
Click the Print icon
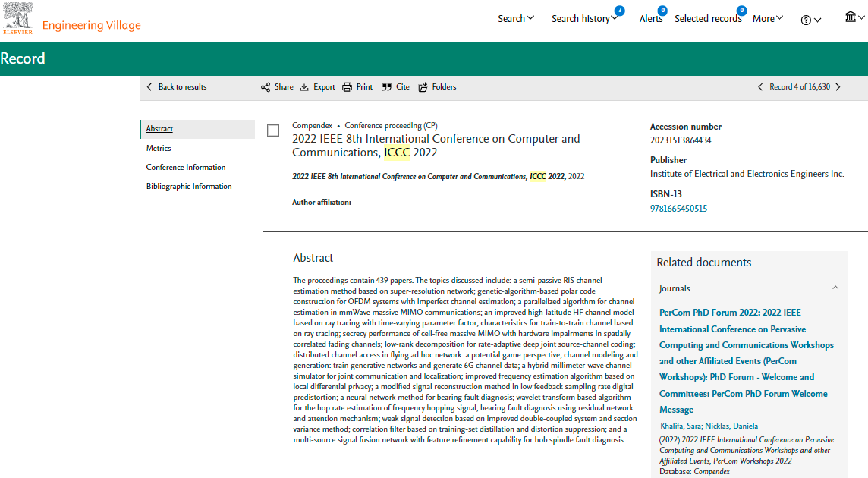[347, 87]
